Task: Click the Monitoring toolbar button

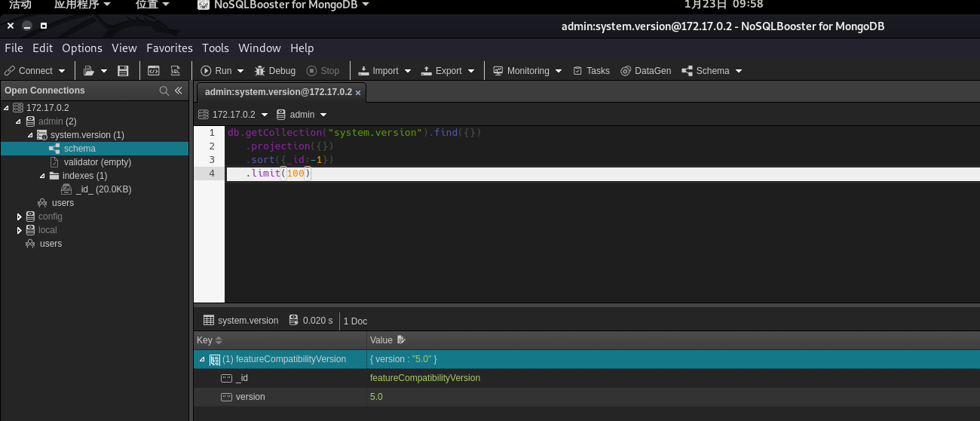Action: [x=521, y=71]
